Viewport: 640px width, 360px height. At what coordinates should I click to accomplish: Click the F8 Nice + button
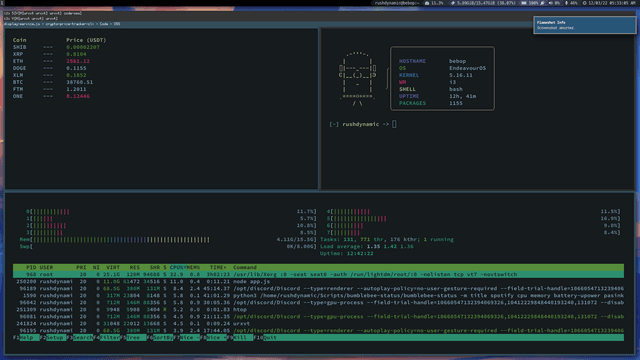(213, 338)
